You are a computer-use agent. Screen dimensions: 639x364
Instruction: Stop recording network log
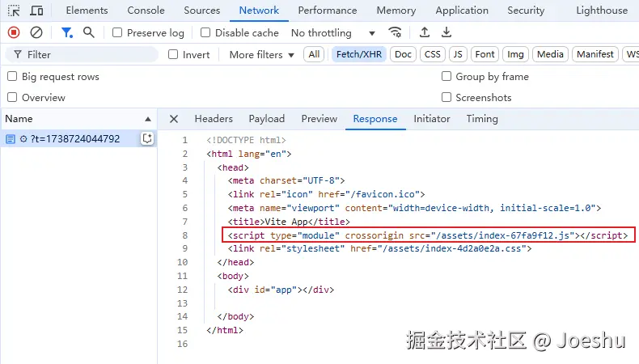coord(14,32)
